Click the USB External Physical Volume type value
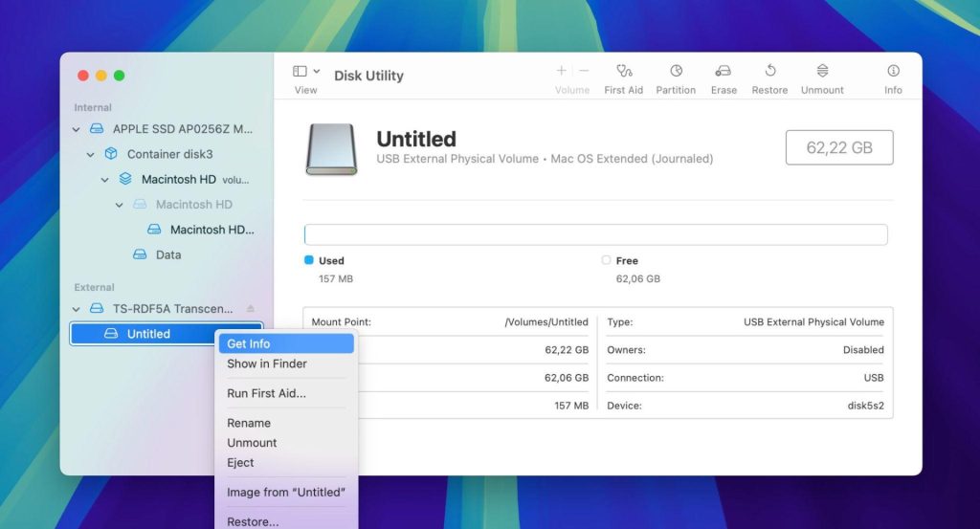Image resolution: width=980 pixels, height=529 pixels. coord(813,322)
